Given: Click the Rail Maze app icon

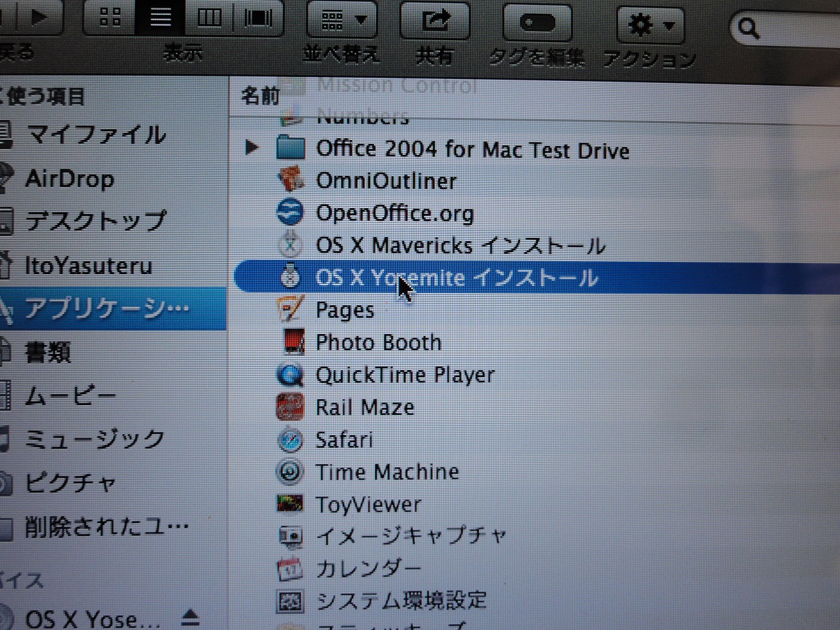Looking at the screenshot, I should [290, 406].
